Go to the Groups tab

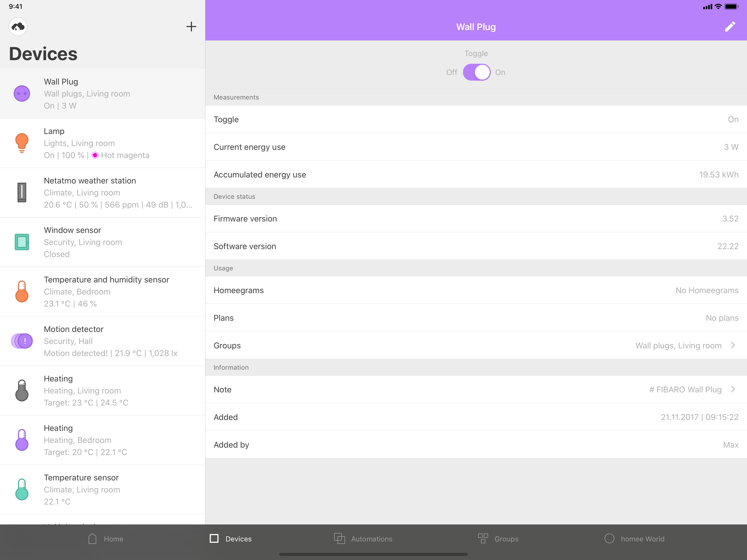click(x=498, y=539)
